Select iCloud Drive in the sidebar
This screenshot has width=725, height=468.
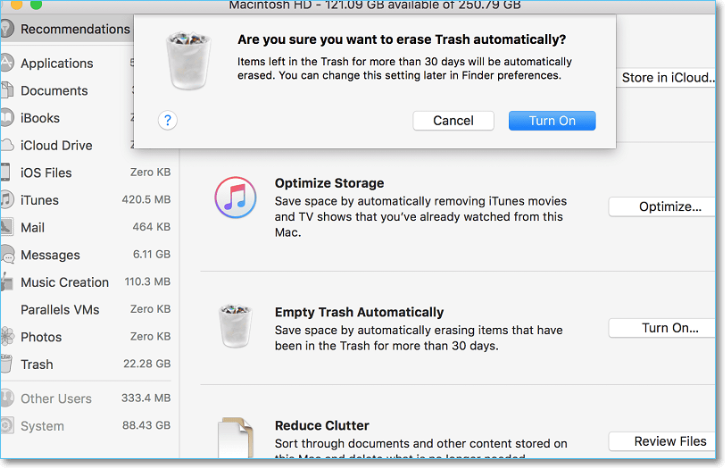[x=56, y=145]
